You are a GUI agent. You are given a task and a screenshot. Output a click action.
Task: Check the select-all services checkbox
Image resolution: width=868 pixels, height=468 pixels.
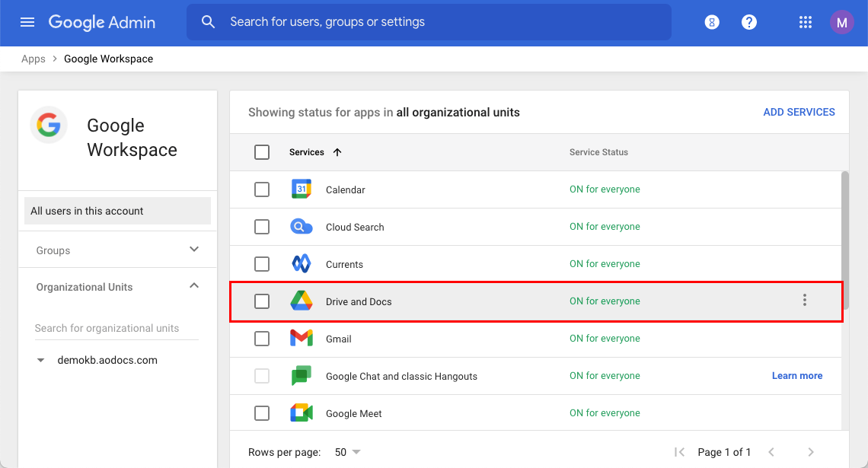[x=262, y=152]
